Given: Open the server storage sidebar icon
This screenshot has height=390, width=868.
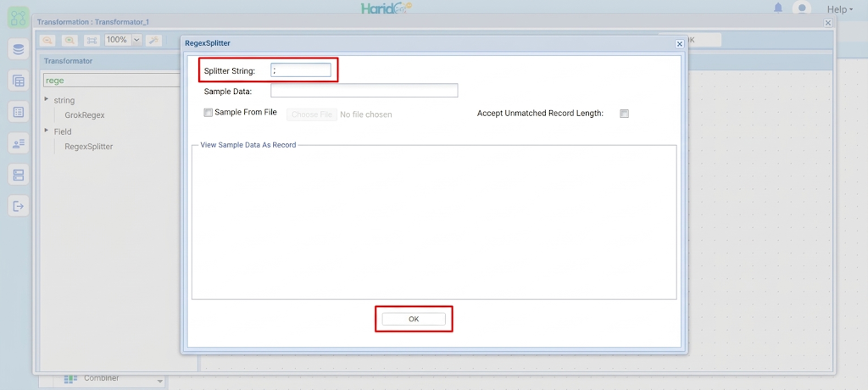Looking at the screenshot, I should pyautogui.click(x=19, y=175).
